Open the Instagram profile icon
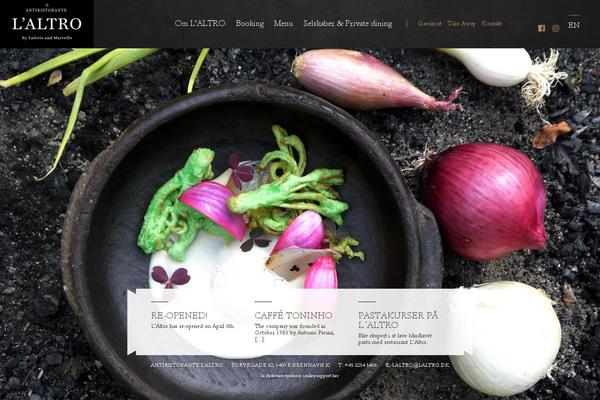 coord(556,28)
